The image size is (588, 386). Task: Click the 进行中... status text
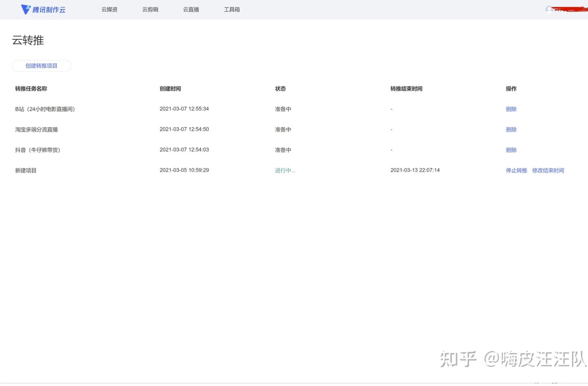tap(285, 171)
